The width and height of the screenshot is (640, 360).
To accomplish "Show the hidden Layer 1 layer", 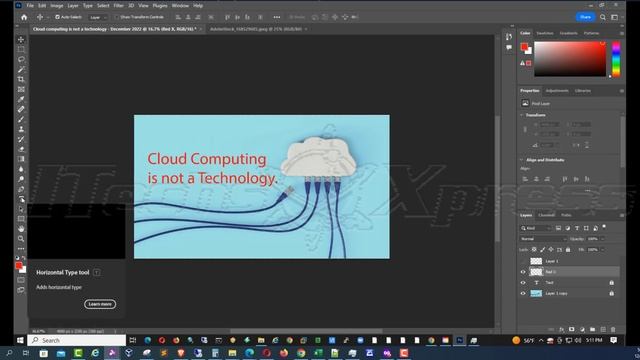I will [x=523, y=261].
